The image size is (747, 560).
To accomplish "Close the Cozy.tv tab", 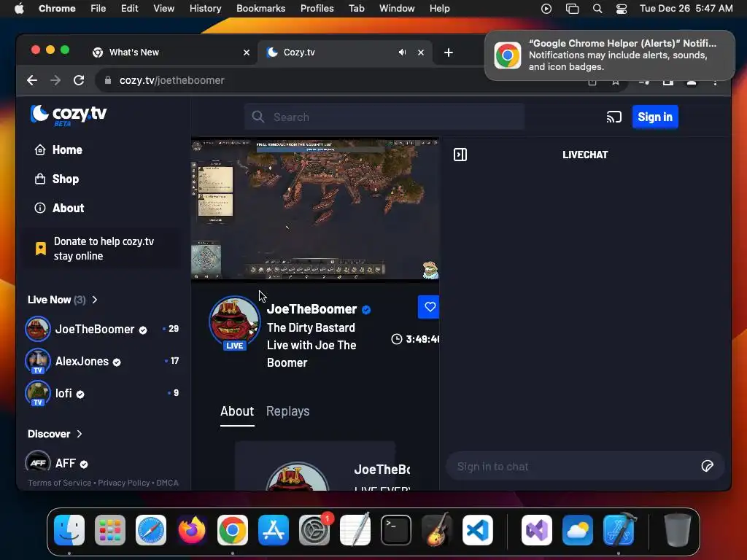I will tap(421, 52).
